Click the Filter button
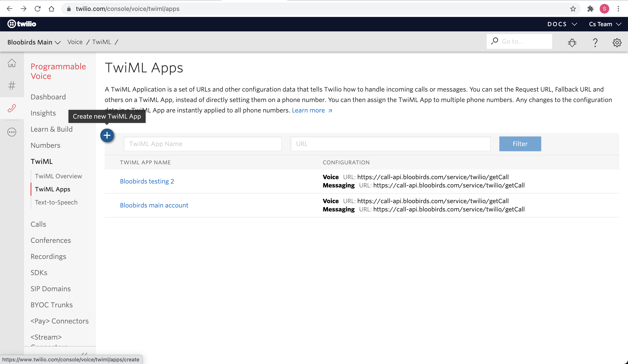Viewport: 628px width, 364px height. coord(520,144)
